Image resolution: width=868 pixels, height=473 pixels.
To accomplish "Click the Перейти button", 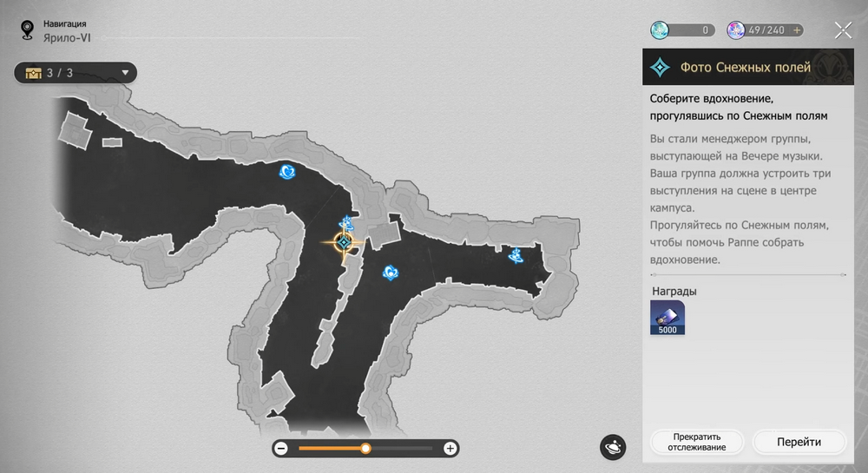I will (x=799, y=442).
